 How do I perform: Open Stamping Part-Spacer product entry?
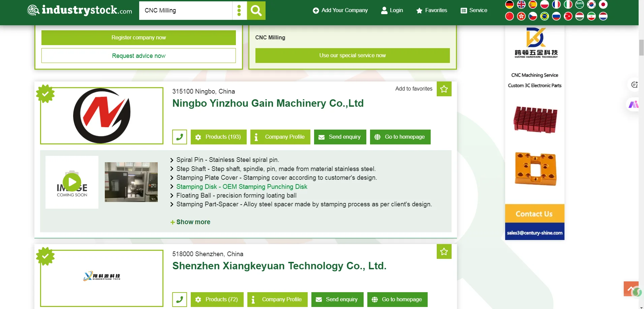(x=304, y=204)
